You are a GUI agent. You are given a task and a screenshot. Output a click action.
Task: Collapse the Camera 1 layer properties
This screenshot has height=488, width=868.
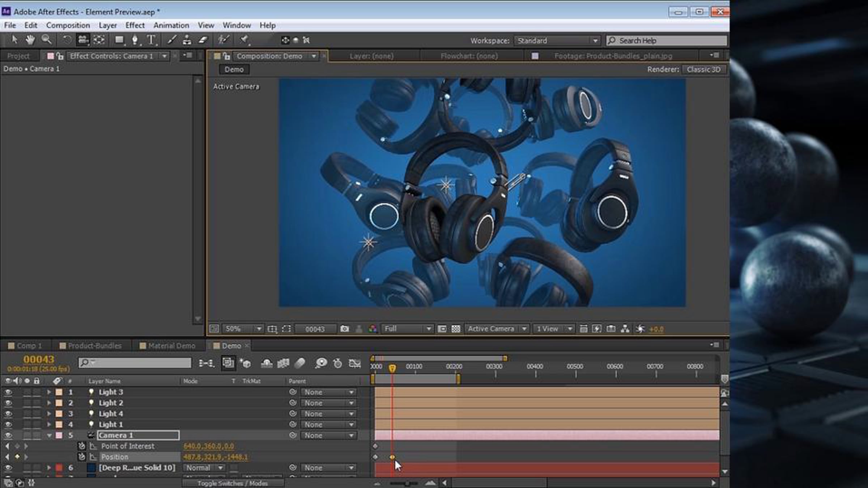click(x=49, y=436)
